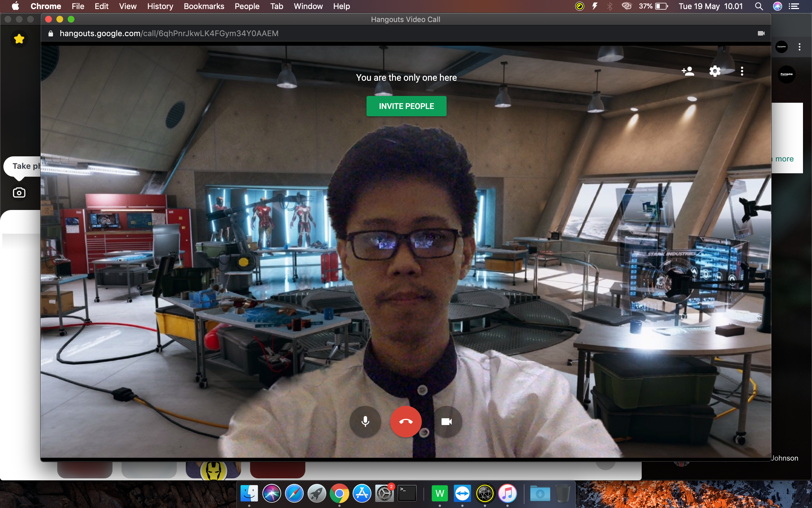Open the History menu
This screenshot has width=812, height=508.
pos(160,6)
